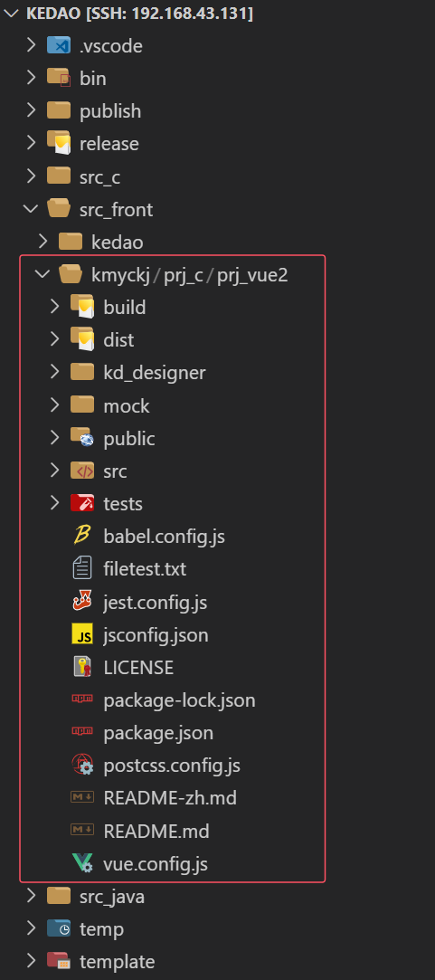Click the yellow JS icon for jsconfig.json

point(82,635)
